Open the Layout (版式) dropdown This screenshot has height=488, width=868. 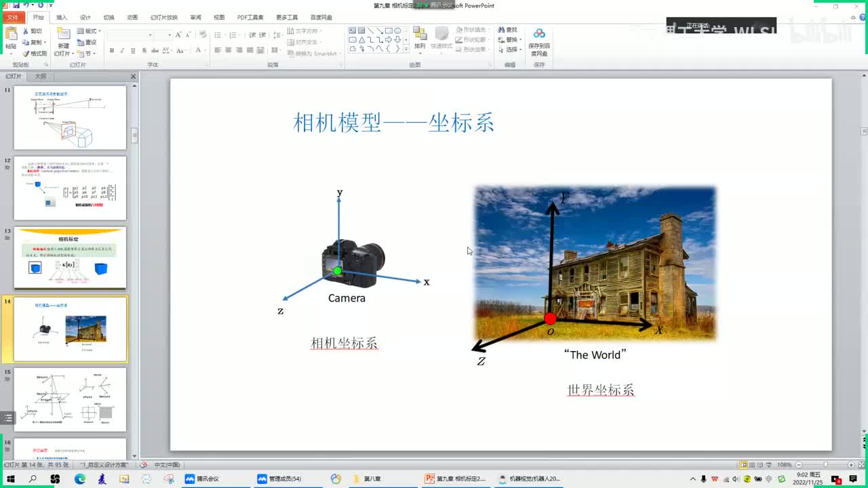[x=90, y=31]
